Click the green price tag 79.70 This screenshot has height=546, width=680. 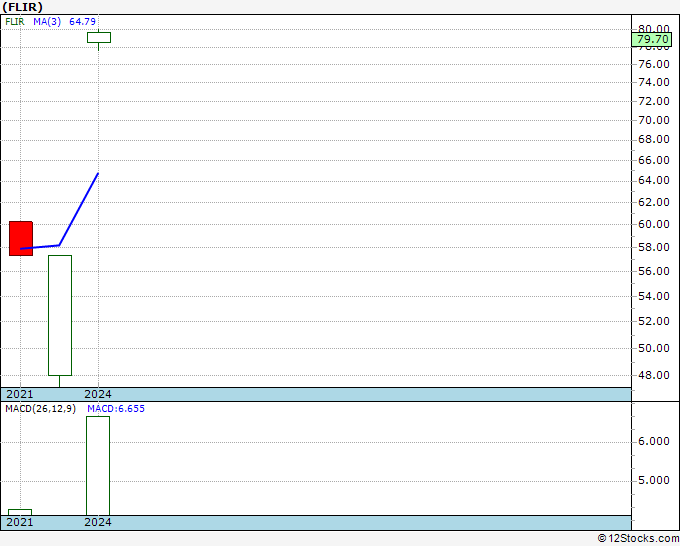[651, 39]
